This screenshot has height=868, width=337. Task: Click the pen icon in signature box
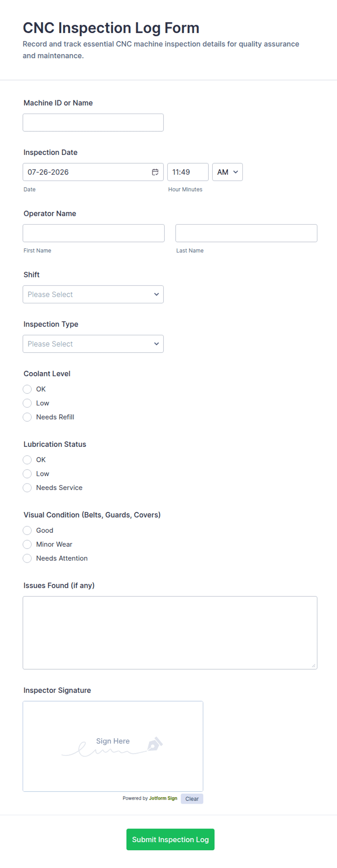click(x=155, y=744)
